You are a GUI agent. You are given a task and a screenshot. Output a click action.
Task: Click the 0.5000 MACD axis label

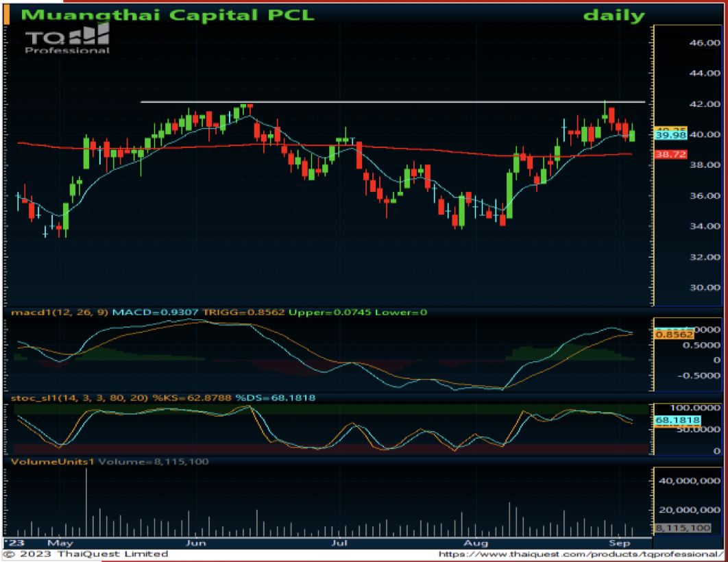click(701, 345)
